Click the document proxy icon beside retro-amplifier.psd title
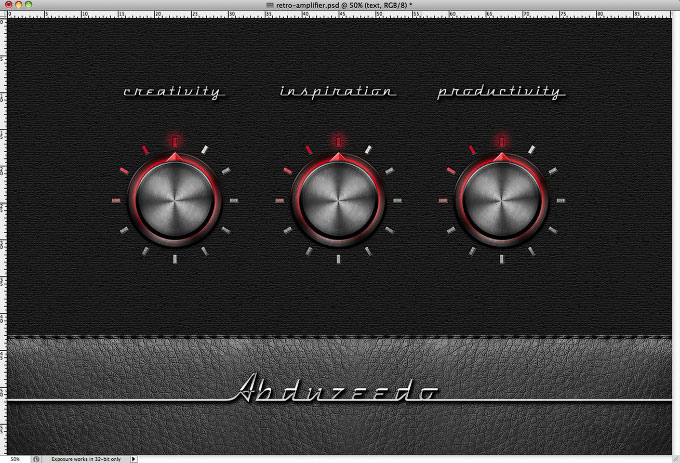The height and width of the screenshot is (463, 680). point(270,5)
